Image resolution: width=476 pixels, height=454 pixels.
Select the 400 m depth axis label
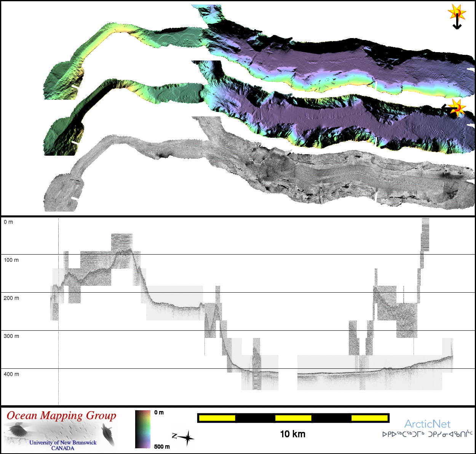click(11, 374)
